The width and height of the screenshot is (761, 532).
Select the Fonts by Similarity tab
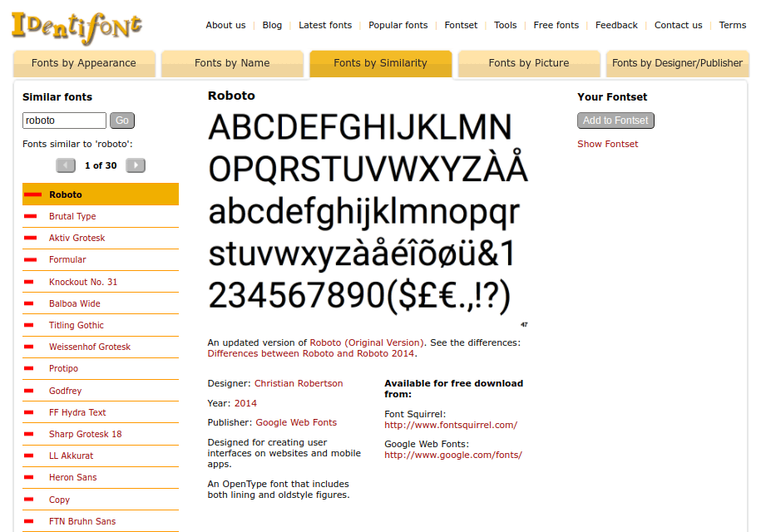click(x=381, y=63)
